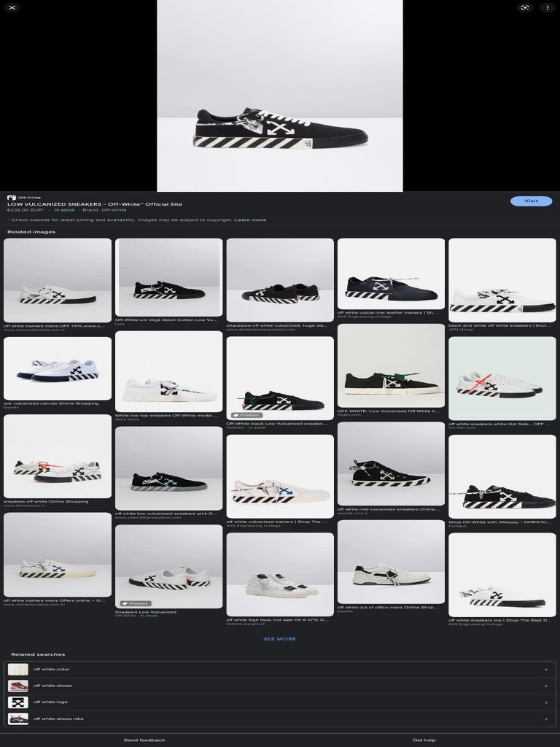Viewport: 560px width, 747px height.
Task: Open 'Off-White black Low Vulcanized sneaker' Farfetch thumbnail
Action: (x=280, y=379)
